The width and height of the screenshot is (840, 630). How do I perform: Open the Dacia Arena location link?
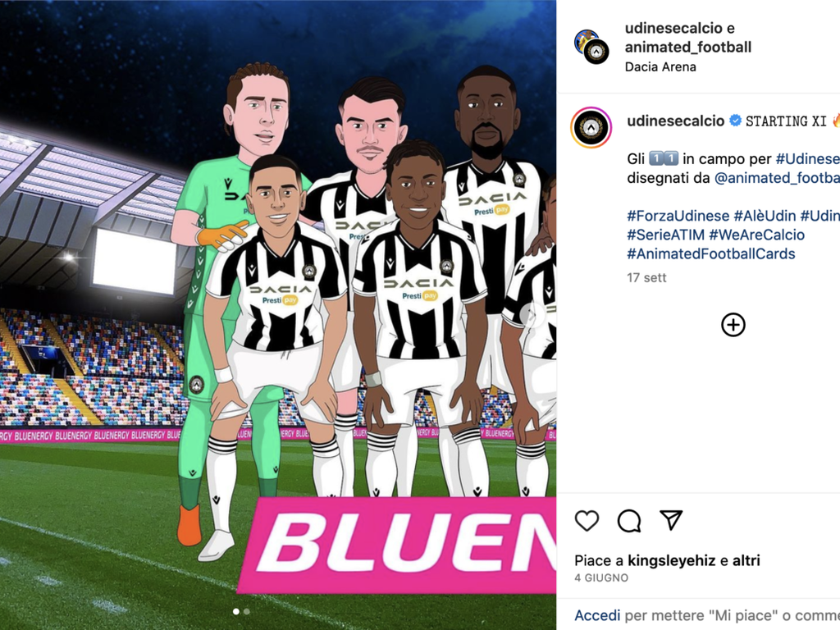(660, 67)
